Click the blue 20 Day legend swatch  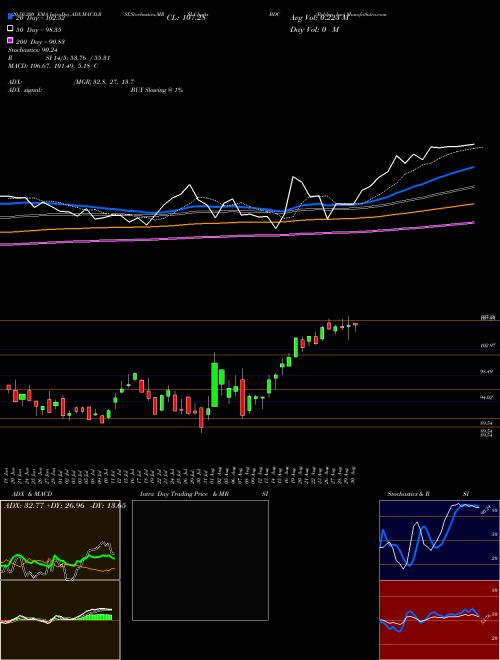[x=11, y=17]
